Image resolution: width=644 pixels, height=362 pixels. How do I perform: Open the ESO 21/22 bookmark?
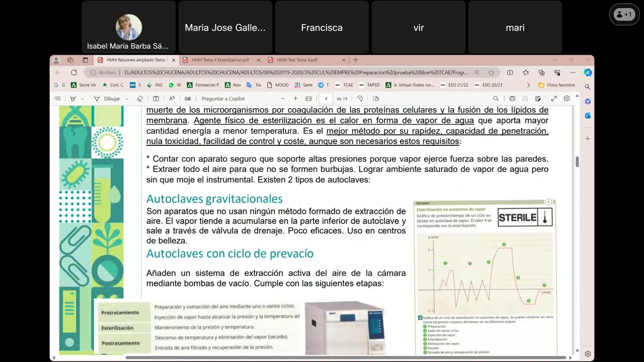click(x=454, y=85)
